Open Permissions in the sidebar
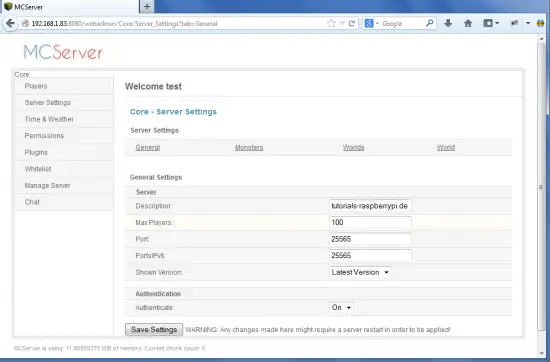Screen dimensions: 550x362 (x=64, y=135)
